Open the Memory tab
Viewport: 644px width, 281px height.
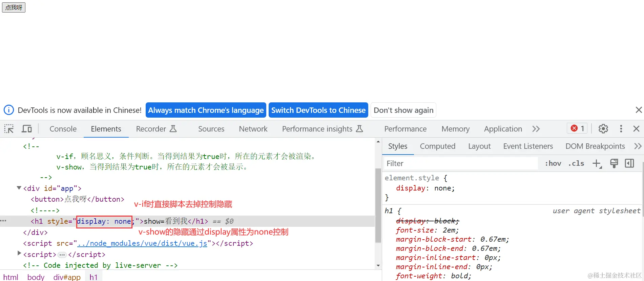tap(456, 129)
